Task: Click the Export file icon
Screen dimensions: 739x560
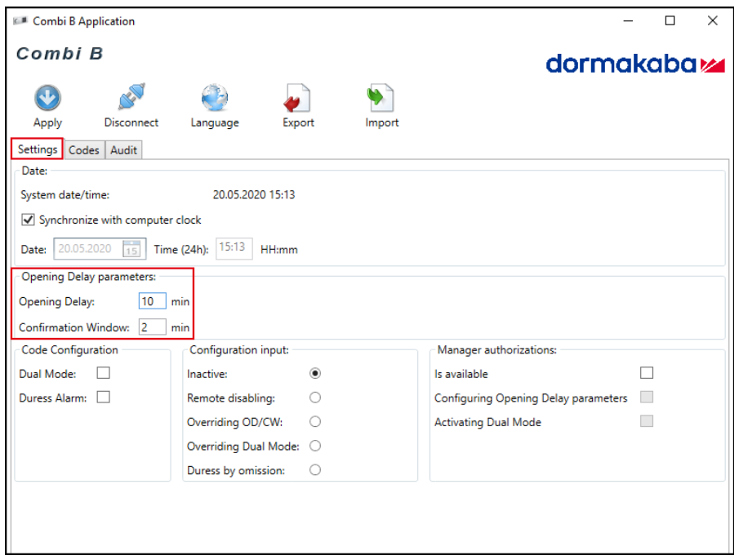Action: (298, 98)
